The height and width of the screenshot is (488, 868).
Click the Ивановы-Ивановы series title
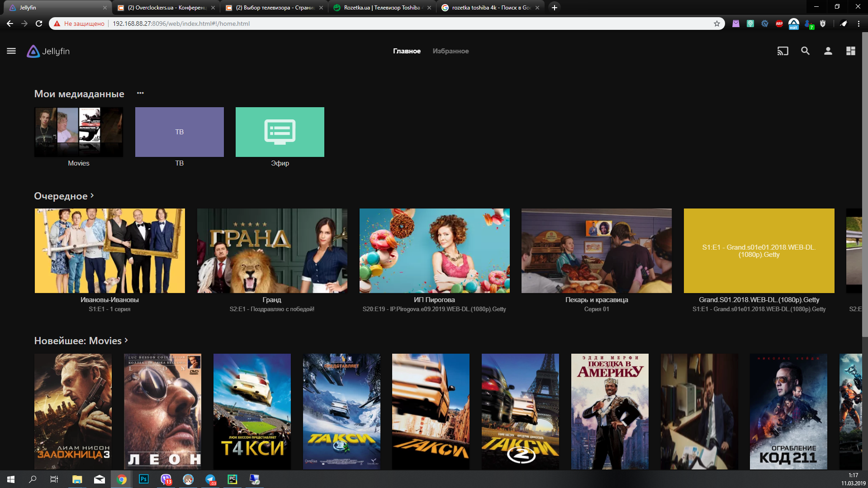pos(109,300)
